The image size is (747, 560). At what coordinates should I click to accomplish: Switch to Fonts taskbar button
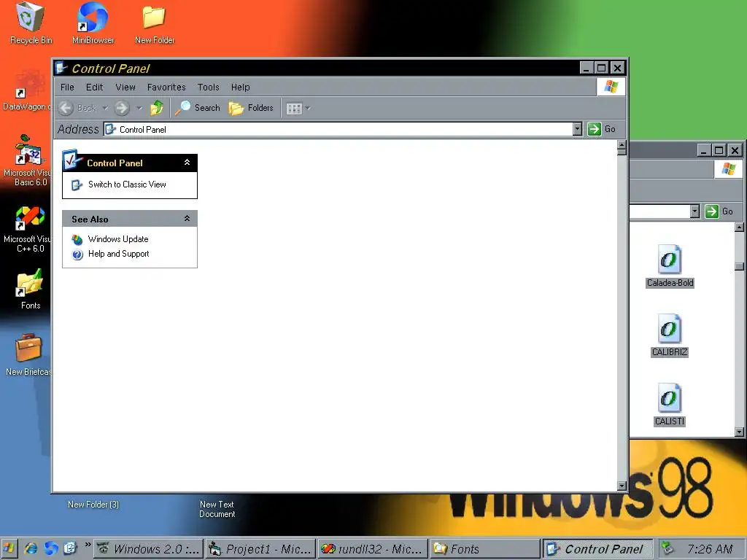click(x=484, y=549)
